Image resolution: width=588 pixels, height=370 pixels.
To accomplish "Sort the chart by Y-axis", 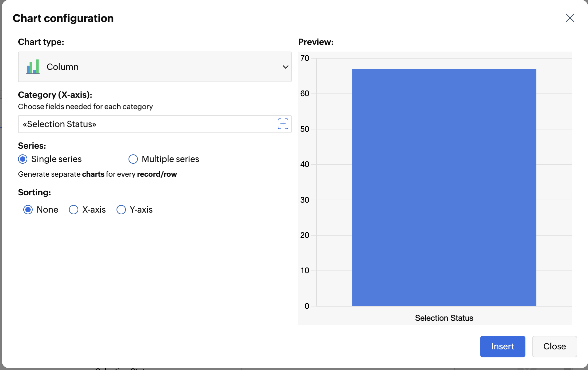I will pyautogui.click(x=121, y=210).
